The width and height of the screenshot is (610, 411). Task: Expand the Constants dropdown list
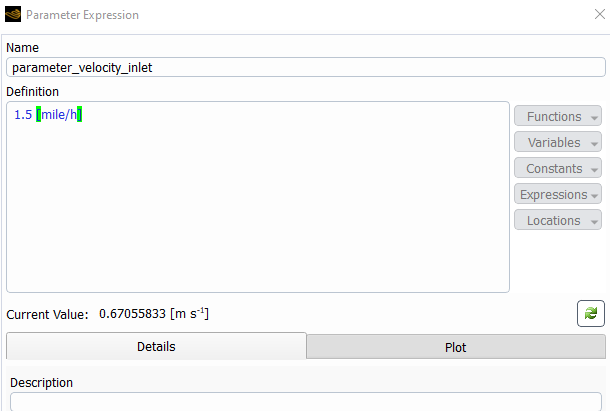click(x=558, y=168)
